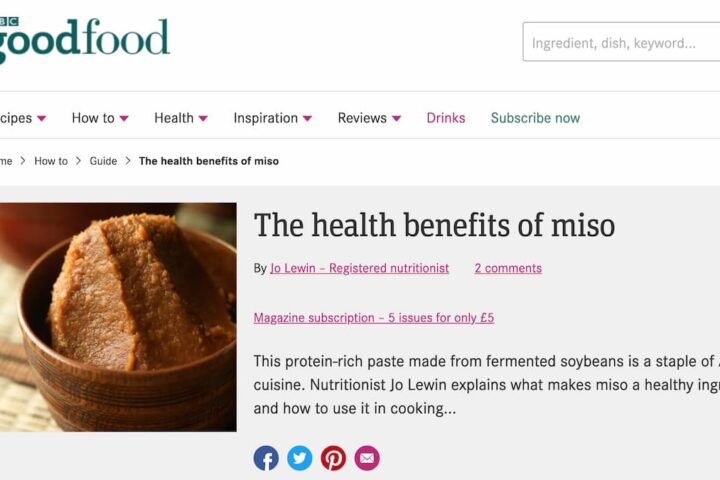Click the article title The health benefits of miso
Viewport: 720px width, 480px height.
434,225
